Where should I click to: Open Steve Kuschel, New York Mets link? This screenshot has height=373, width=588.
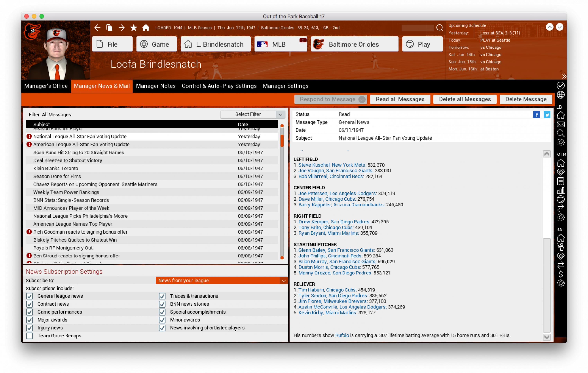[x=332, y=165]
